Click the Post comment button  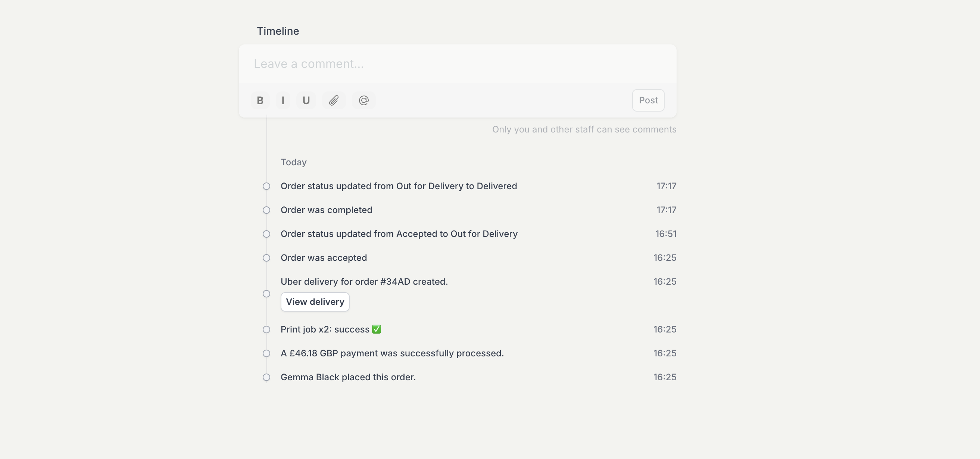click(648, 100)
